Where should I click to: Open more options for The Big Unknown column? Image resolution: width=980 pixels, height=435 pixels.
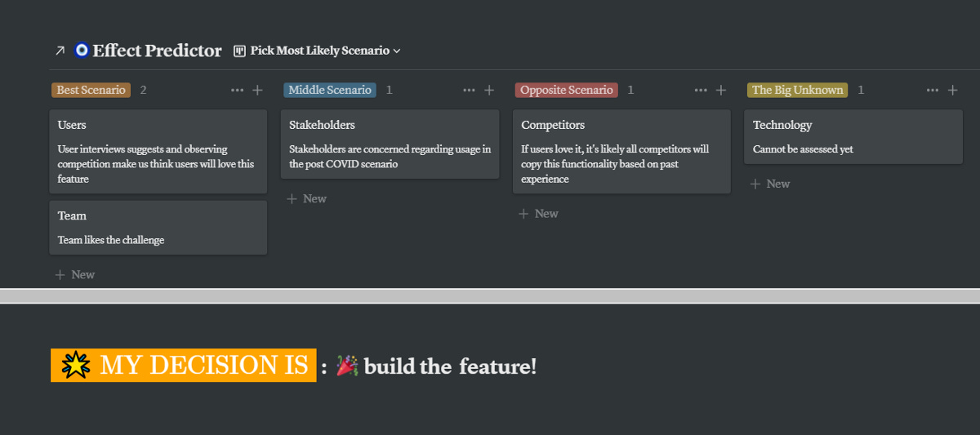(x=933, y=91)
